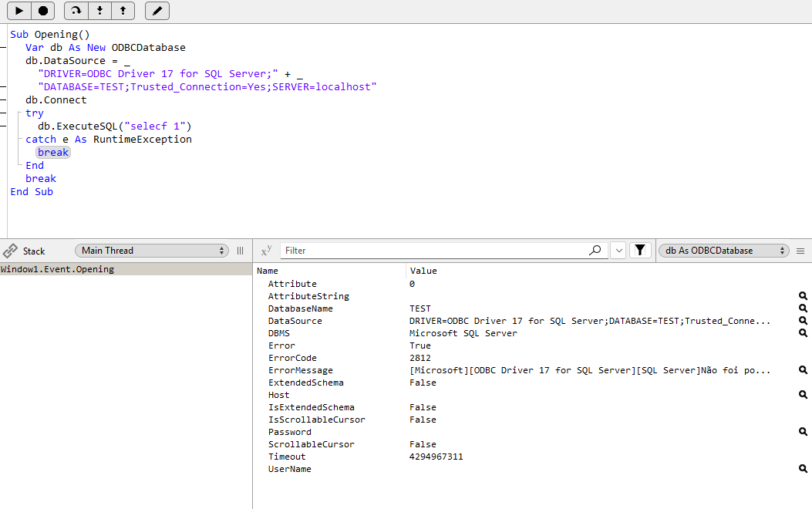Toggle the variables filter funnel button

point(640,251)
